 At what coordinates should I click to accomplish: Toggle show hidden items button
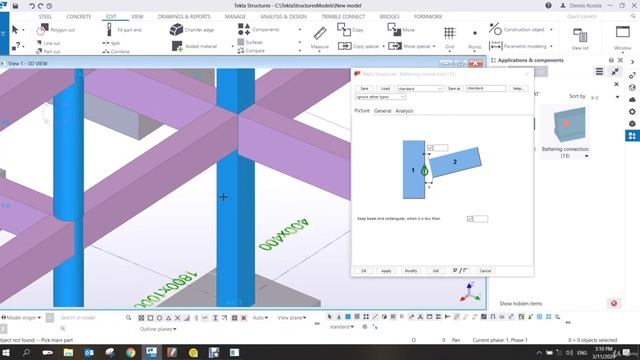tap(614, 303)
